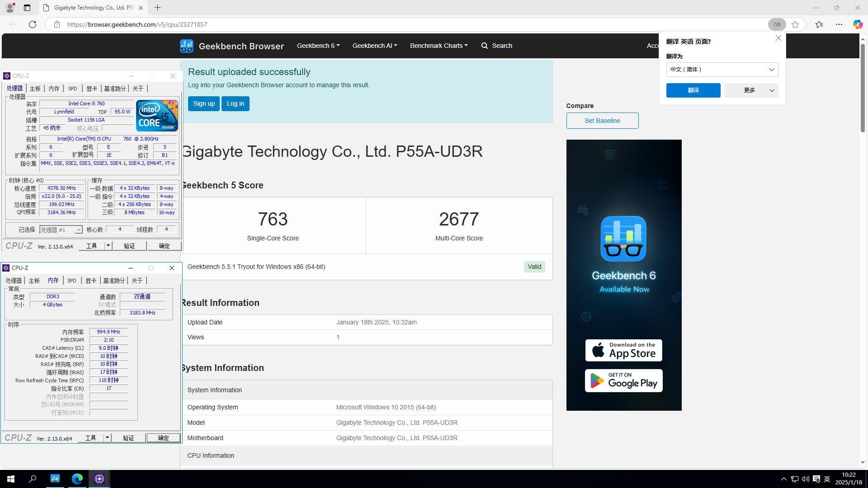Open tab actions menu icon
The image size is (868, 488).
pos(27,8)
